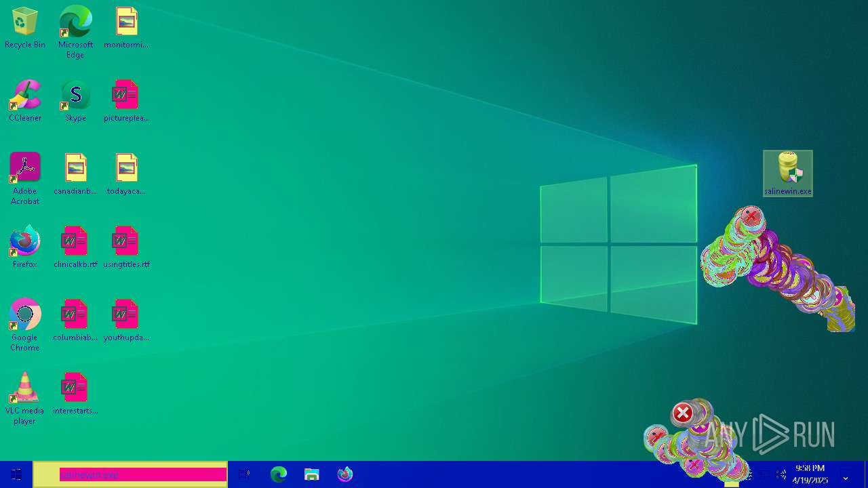Select the VLC media player shortcut
The width and height of the screenshot is (868, 488).
(x=24, y=399)
